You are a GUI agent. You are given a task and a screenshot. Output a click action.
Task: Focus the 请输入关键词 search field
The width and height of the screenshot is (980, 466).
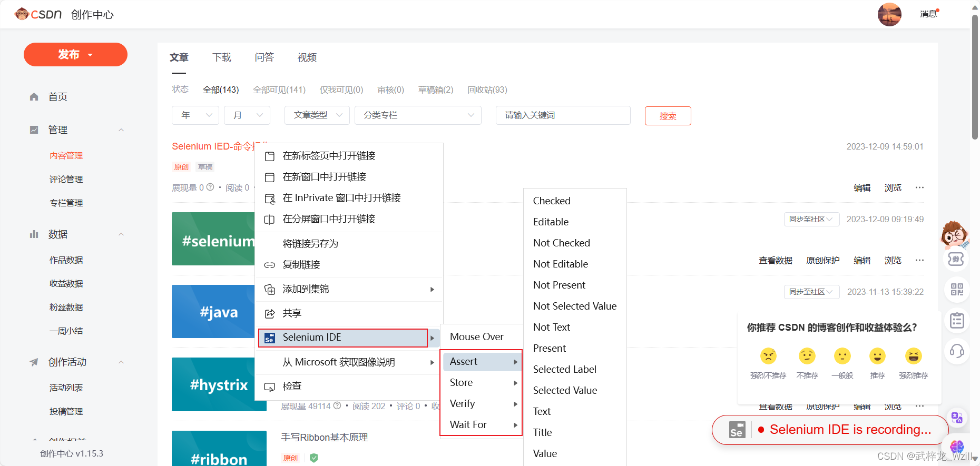[563, 115]
